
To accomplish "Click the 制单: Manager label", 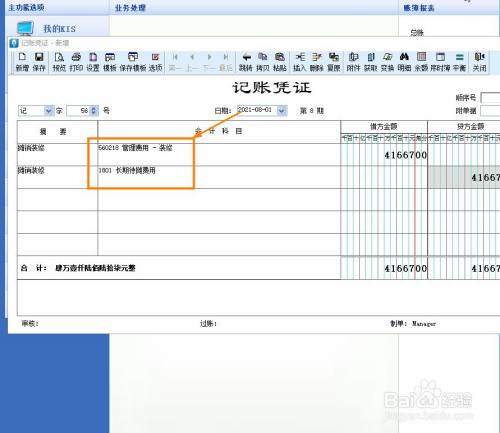I will (413, 324).
